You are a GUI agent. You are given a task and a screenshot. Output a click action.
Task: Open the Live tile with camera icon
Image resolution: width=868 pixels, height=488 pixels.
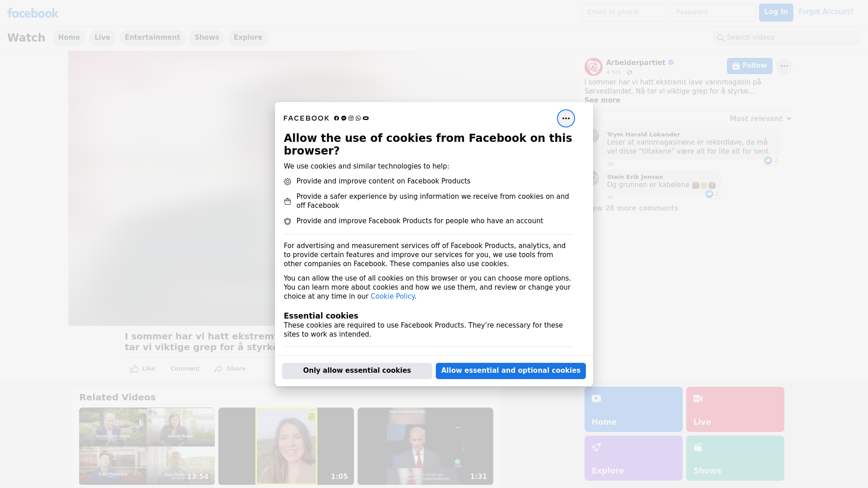pos(735,409)
